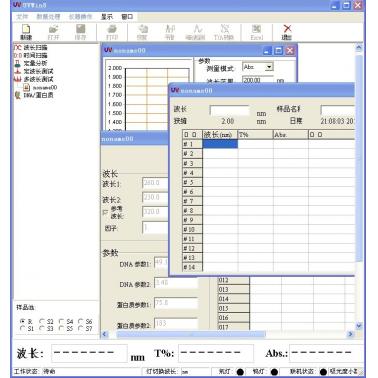Open the noname00 file node in tree
378x378 pixels.
[44, 87]
